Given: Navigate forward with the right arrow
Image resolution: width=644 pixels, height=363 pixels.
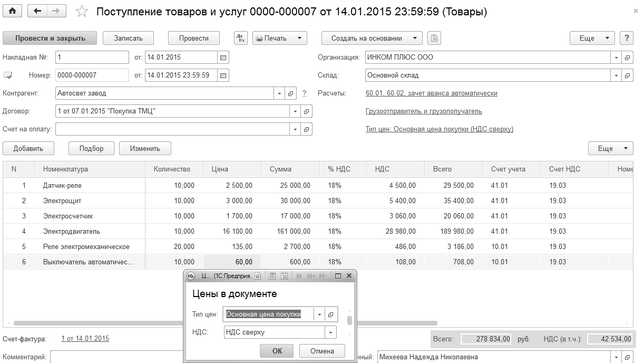Looking at the screenshot, I should click(57, 11).
